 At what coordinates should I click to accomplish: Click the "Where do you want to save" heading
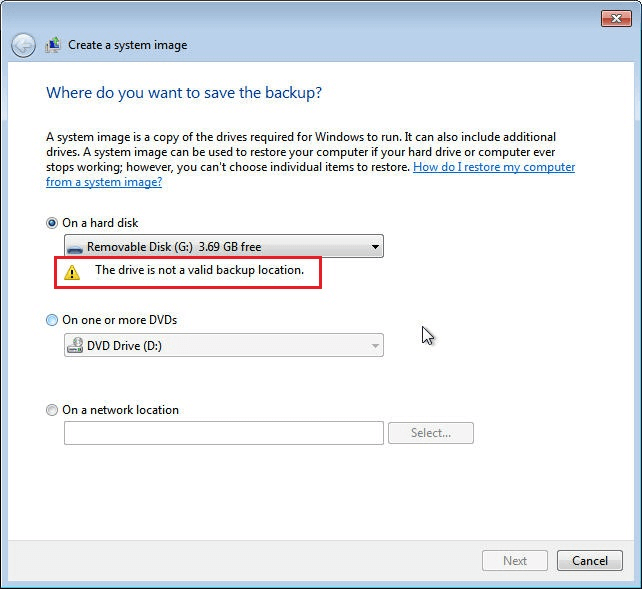pos(184,93)
